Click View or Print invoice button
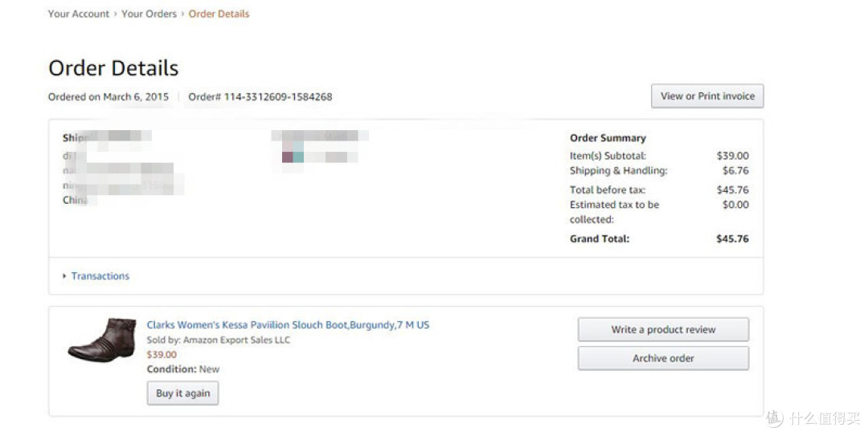The width and height of the screenshot is (868, 436). coord(707,96)
